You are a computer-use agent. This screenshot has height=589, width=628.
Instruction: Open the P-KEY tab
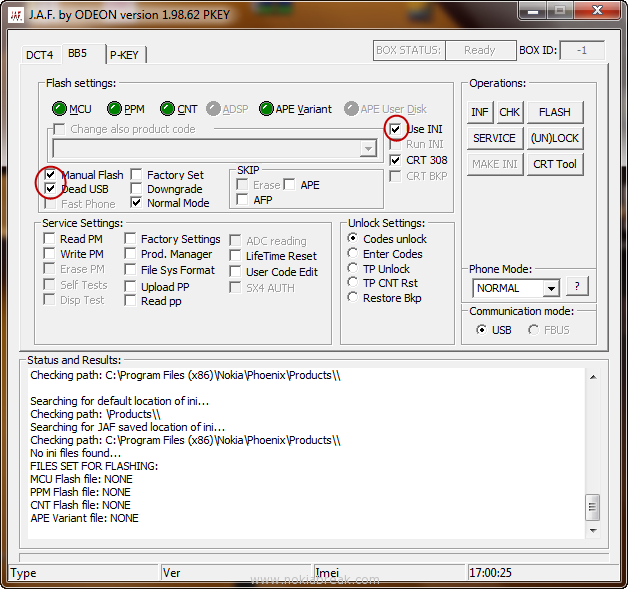point(125,55)
